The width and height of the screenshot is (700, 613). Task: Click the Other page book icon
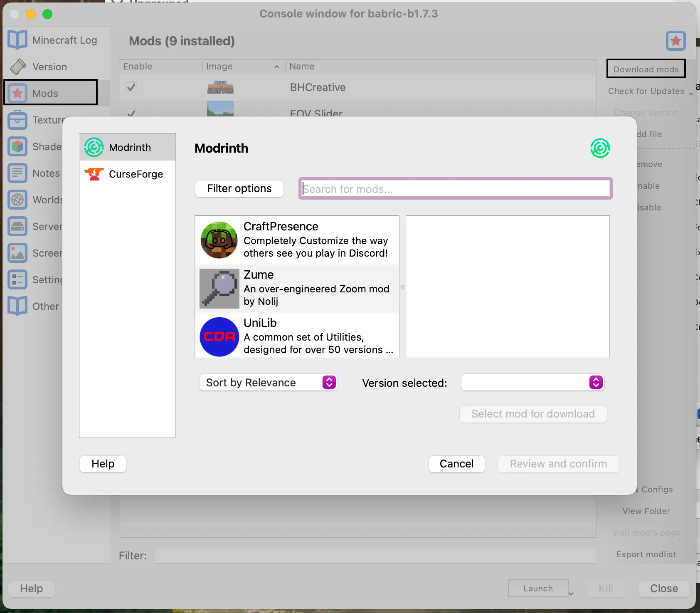[17, 306]
